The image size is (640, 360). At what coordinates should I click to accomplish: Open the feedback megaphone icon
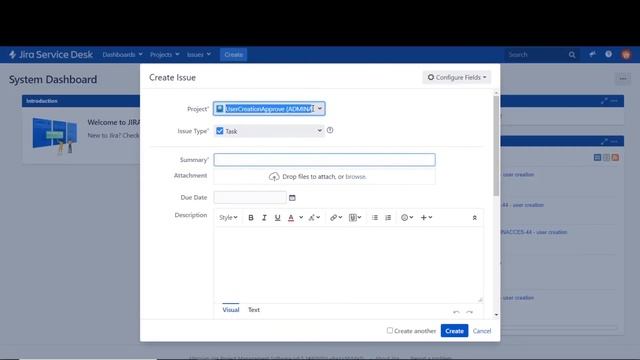point(592,54)
